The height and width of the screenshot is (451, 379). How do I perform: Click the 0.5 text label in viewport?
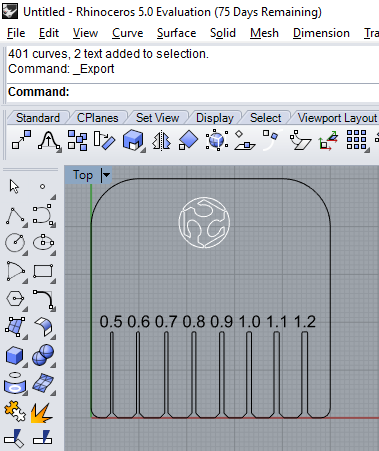111,321
